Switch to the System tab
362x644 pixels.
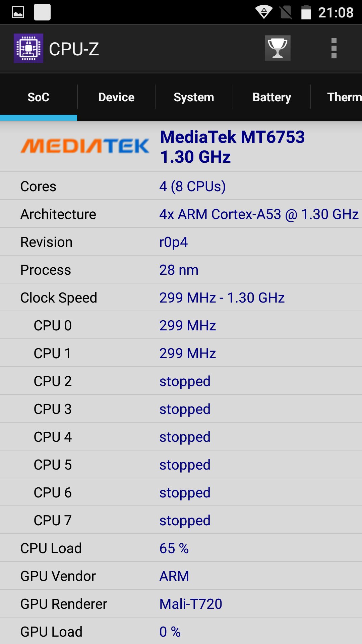point(194,97)
